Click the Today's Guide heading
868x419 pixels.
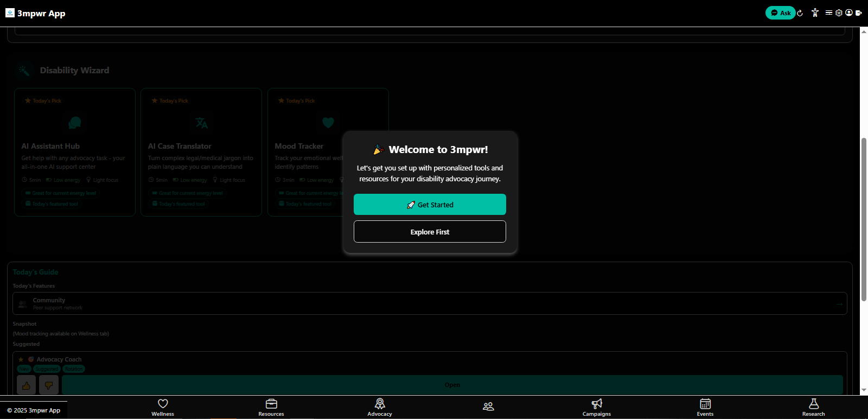[x=35, y=272]
